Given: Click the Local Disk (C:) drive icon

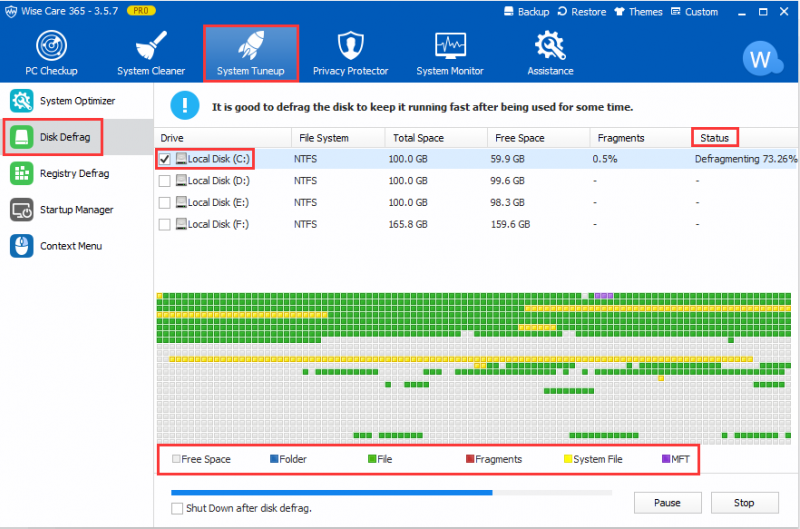Looking at the screenshot, I should click(181, 159).
